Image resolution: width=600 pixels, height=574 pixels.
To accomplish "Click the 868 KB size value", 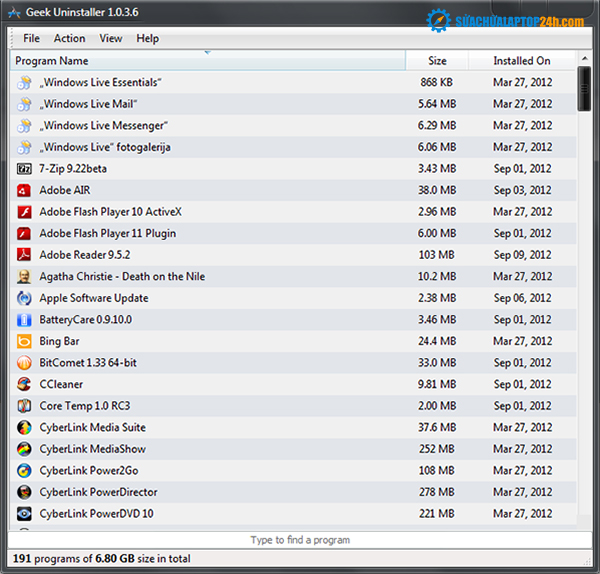I will (437, 82).
